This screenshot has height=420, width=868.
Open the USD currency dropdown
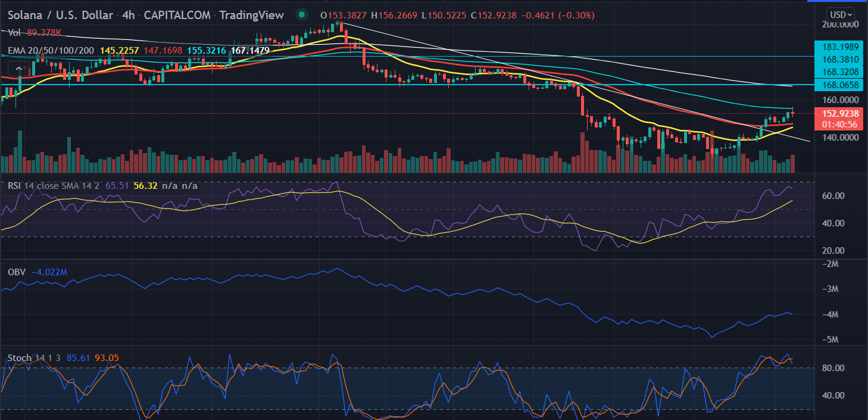coord(840,14)
